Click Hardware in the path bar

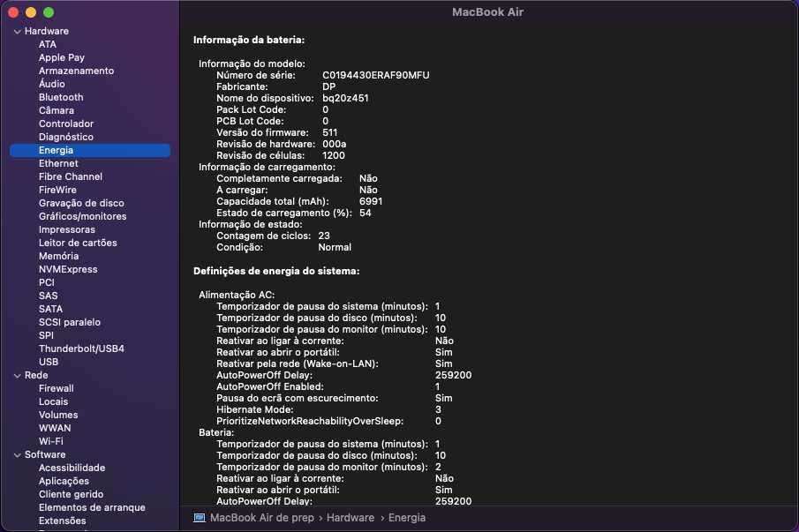pyautogui.click(x=351, y=518)
